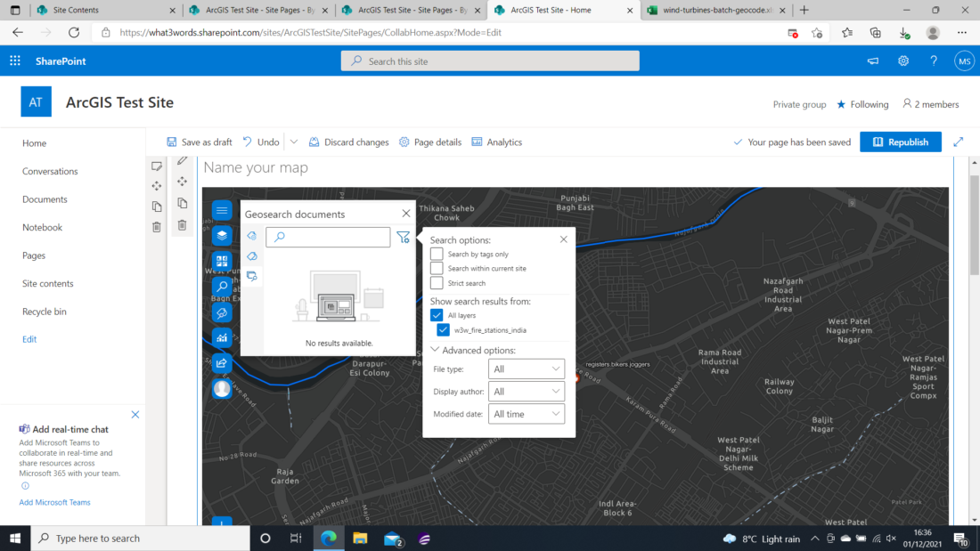Open the MS account avatar
The image size is (980, 551).
(x=964, y=61)
